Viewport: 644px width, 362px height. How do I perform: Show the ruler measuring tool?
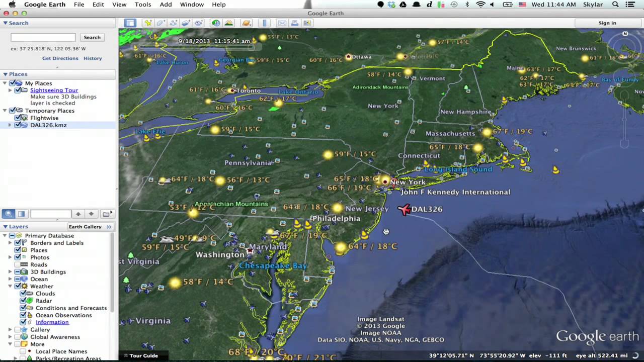pyautogui.click(x=265, y=23)
